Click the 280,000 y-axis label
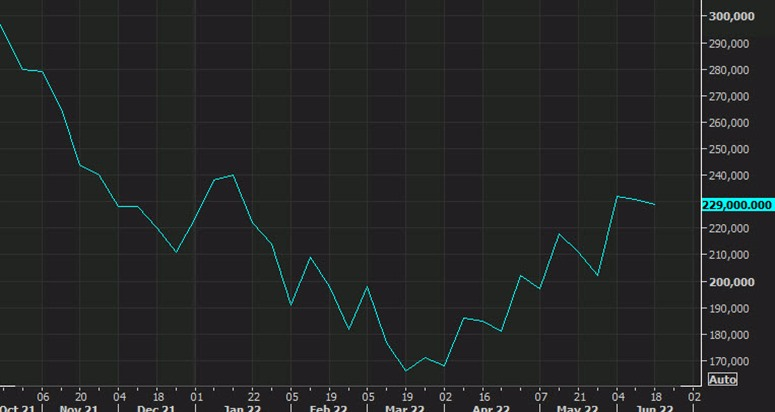The height and width of the screenshot is (412, 775). 729,70
